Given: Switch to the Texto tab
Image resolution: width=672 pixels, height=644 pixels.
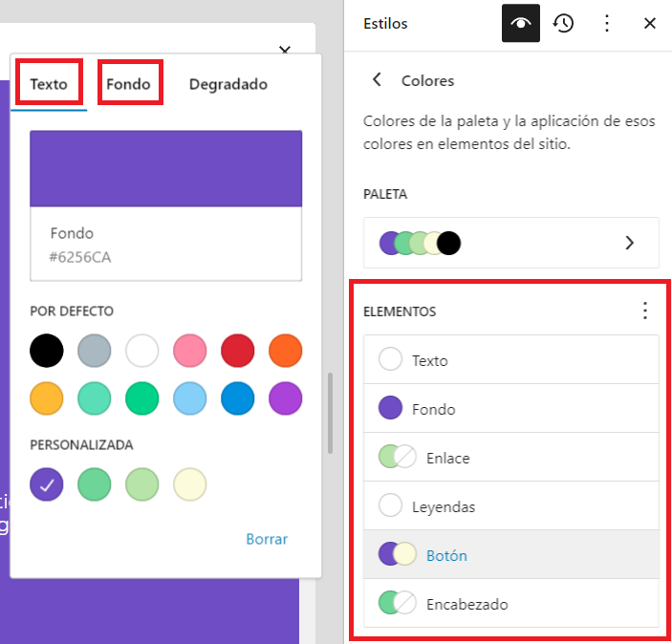Looking at the screenshot, I should coord(49,84).
